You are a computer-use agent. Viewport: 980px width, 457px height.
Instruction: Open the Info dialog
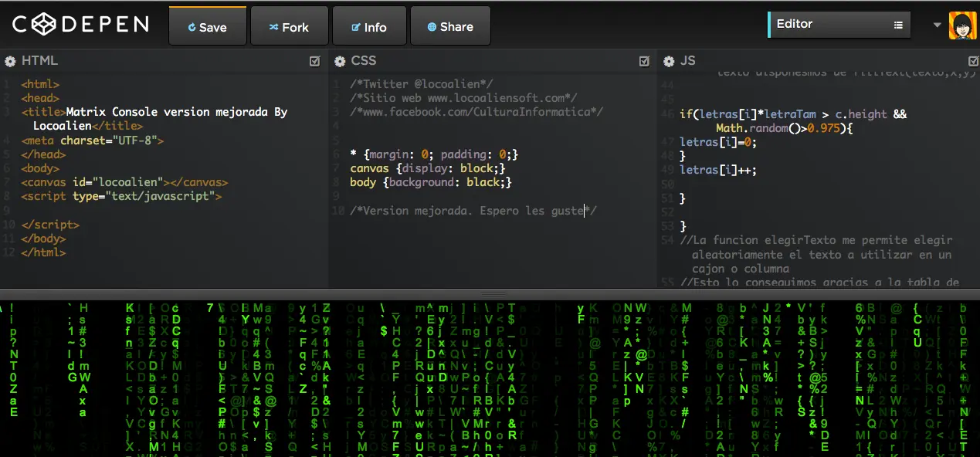click(x=369, y=26)
